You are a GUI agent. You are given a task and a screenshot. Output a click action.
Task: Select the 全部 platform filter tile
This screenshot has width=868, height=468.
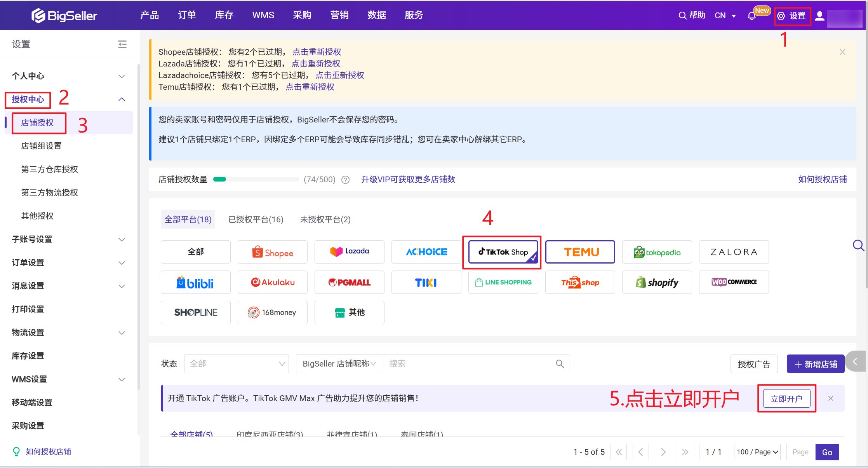pos(196,252)
